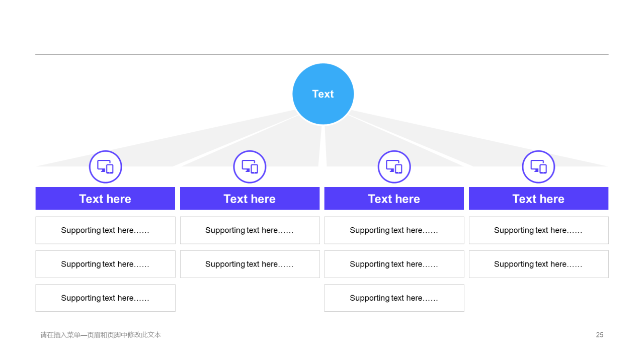Click the rightmost purple "Text here" header

538,199
